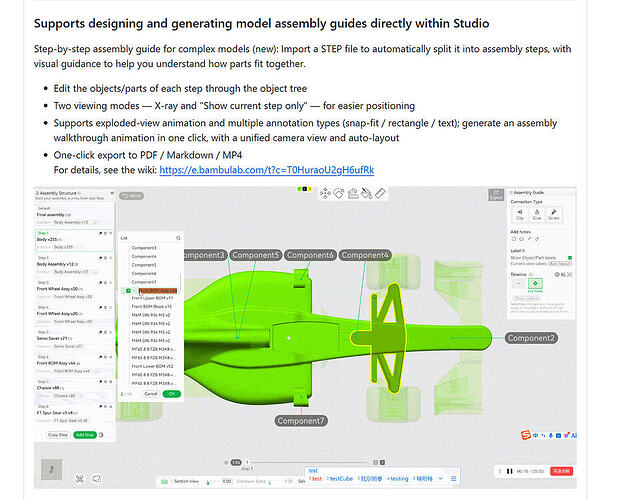Select Step 6 Front BOM Assy v44 card
This screenshot has width=634, height=500.
tap(75, 363)
